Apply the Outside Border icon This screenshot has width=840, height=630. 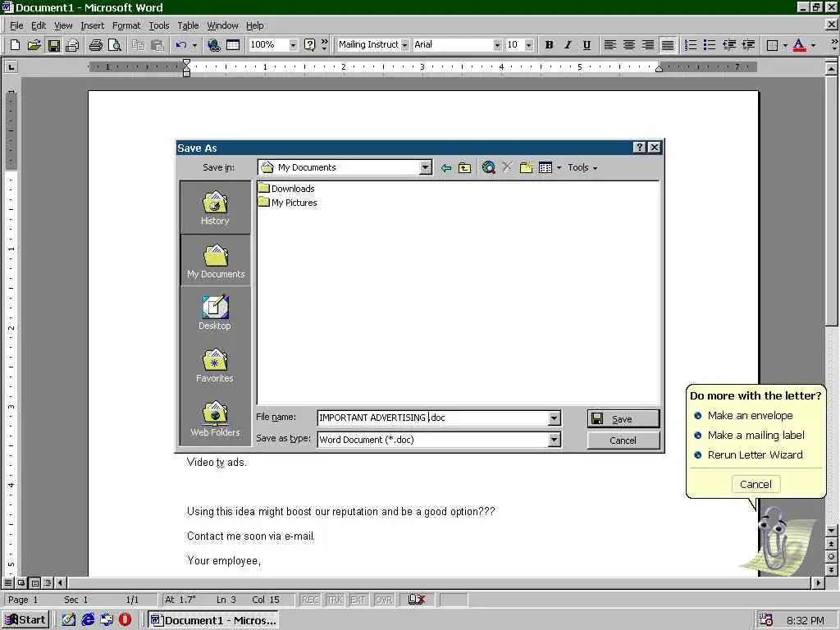click(772, 45)
